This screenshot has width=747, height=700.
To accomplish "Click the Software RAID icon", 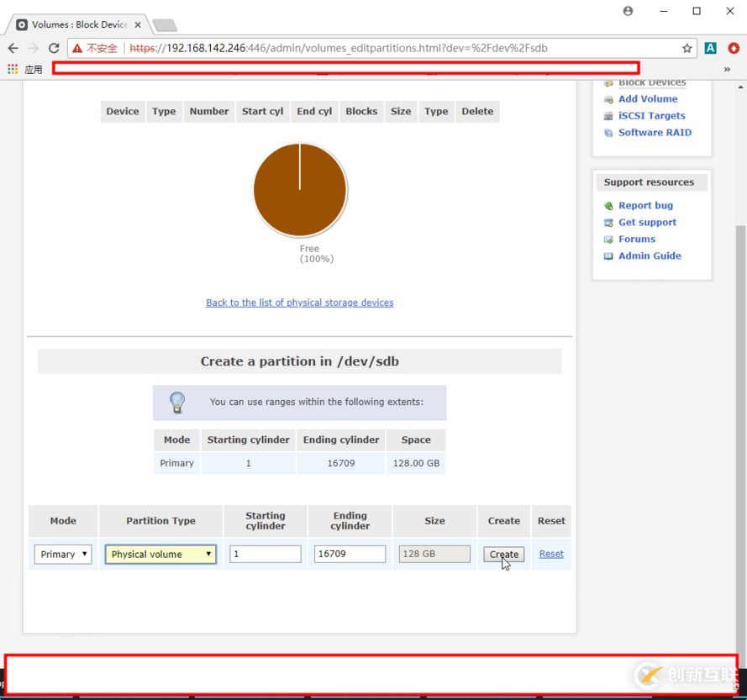I will point(608,133).
